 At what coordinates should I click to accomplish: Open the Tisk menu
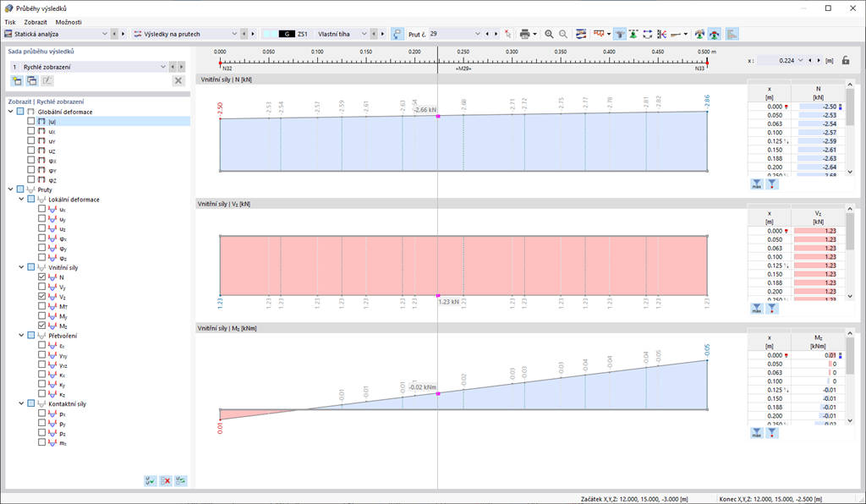point(10,22)
